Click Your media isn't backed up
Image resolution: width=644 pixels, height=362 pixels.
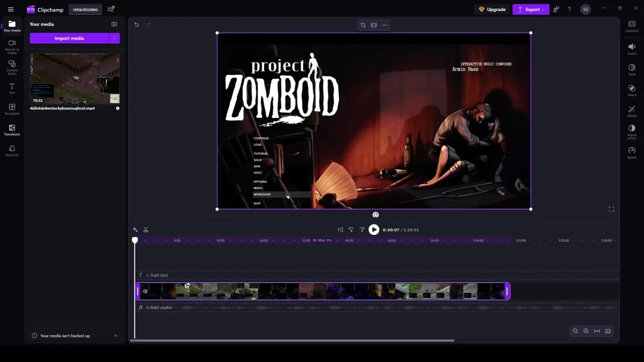[x=65, y=336]
